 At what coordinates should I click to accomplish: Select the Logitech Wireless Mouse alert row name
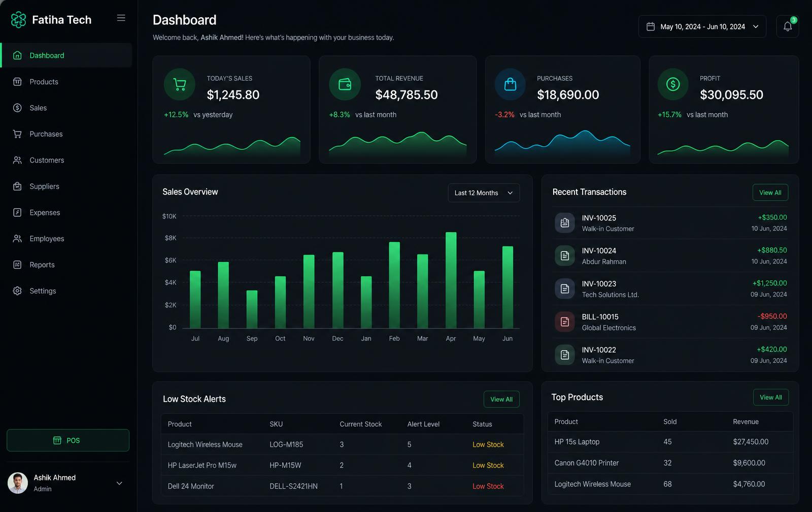205,444
